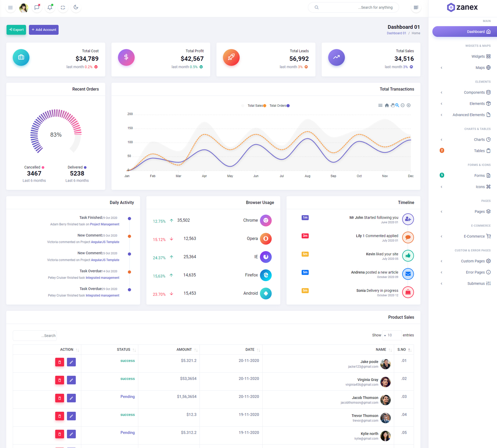Click the chart zoom magnifier icon
Screen dimensions: 497x448
click(x=397, y=105)
